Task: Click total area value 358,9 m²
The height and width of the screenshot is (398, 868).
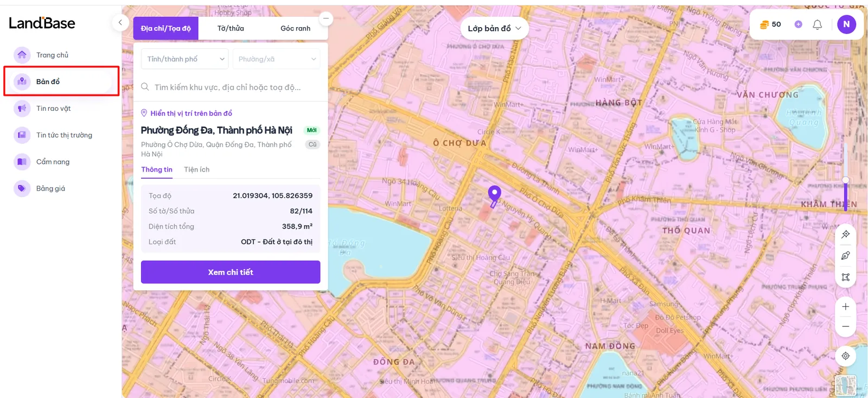Action: click(297, 226)
